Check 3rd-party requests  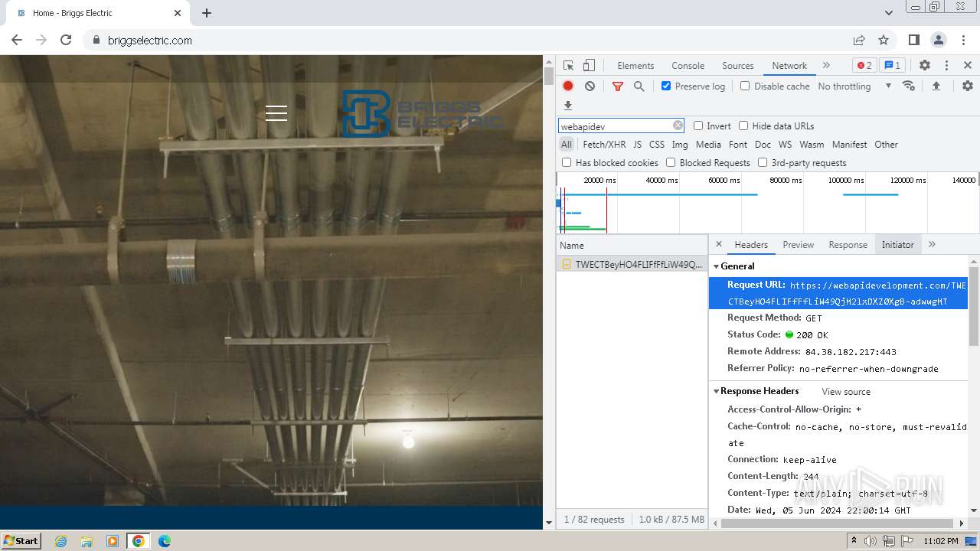tap(763, 162)
